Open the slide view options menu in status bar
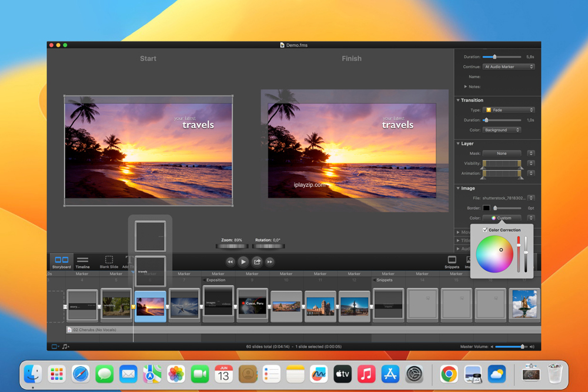Viewport: 588px width, 392px height. click(55, 347)
